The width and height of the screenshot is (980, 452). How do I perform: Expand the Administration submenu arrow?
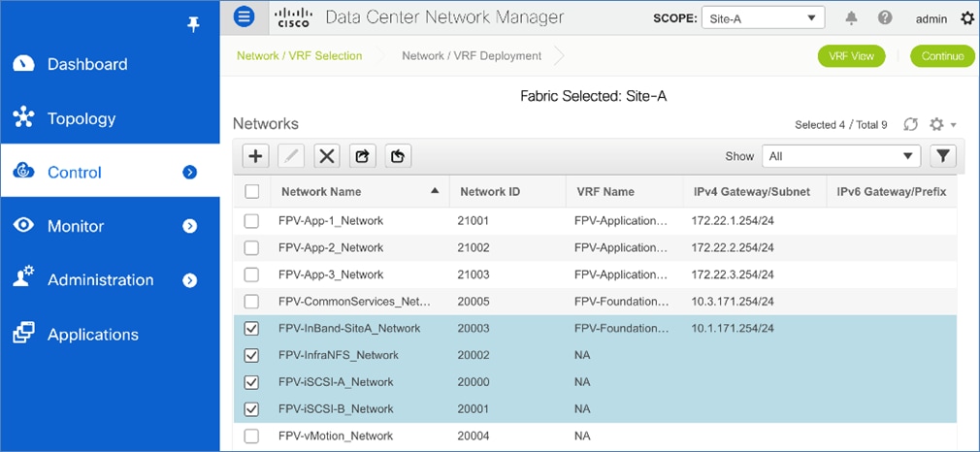(x=190, y=280)
